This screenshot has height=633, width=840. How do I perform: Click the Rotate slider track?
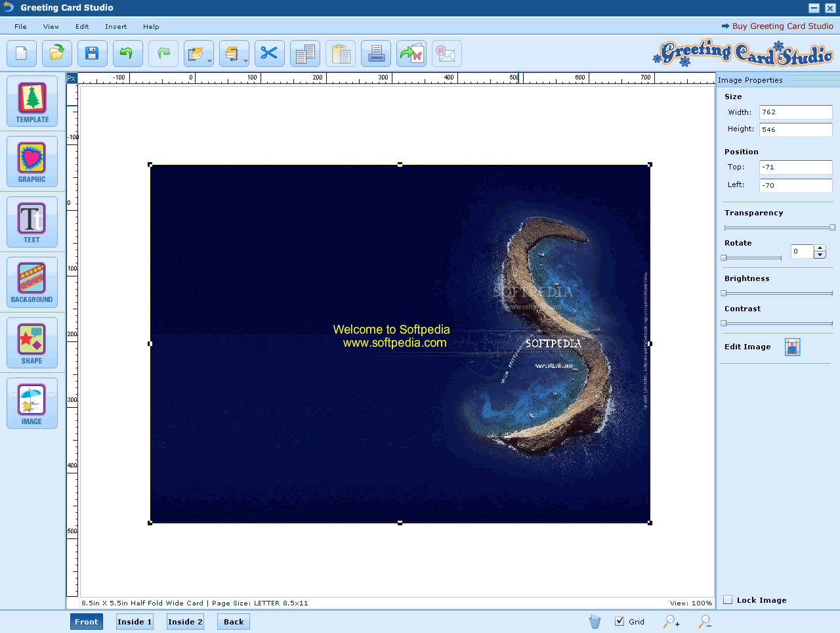(x=753, y=258)
